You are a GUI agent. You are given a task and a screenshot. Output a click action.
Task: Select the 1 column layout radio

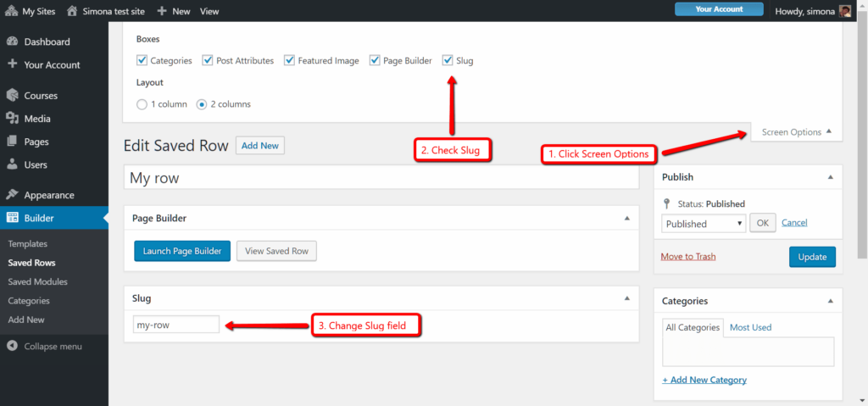(x=142, y=104)
